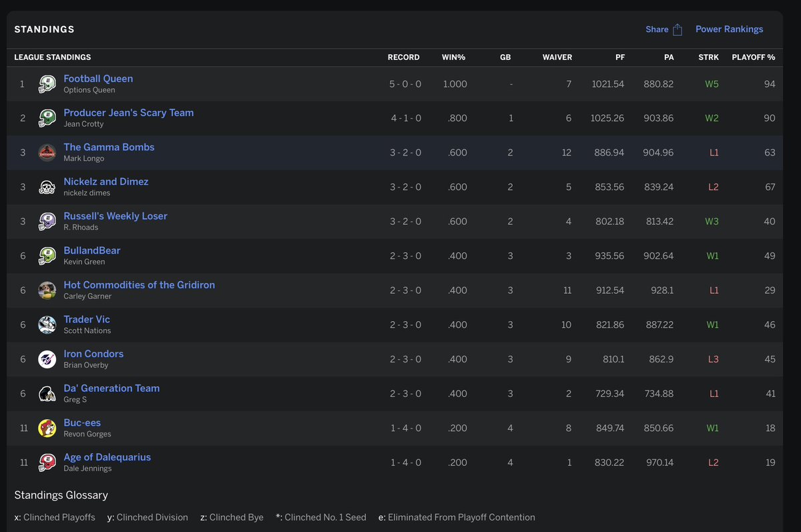The width and height of the screenshot is (801, 532).
Task: Open Hot Commodities of the Gridiron page
Action: coord(140,285)
